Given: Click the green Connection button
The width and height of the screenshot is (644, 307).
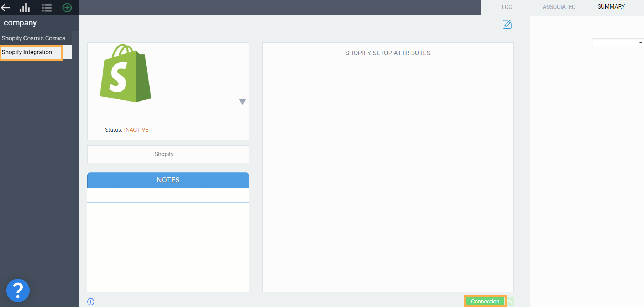Looking at the screenshot, I should click(x=485, y=301).
